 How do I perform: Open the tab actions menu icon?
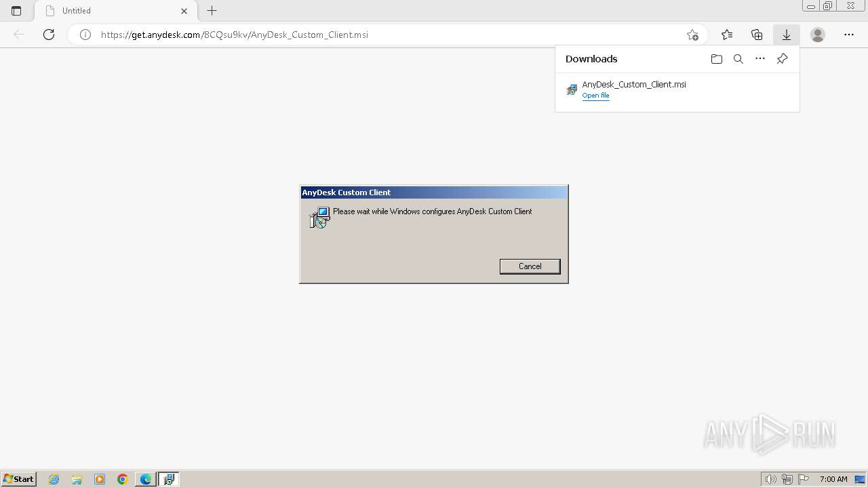16,11
